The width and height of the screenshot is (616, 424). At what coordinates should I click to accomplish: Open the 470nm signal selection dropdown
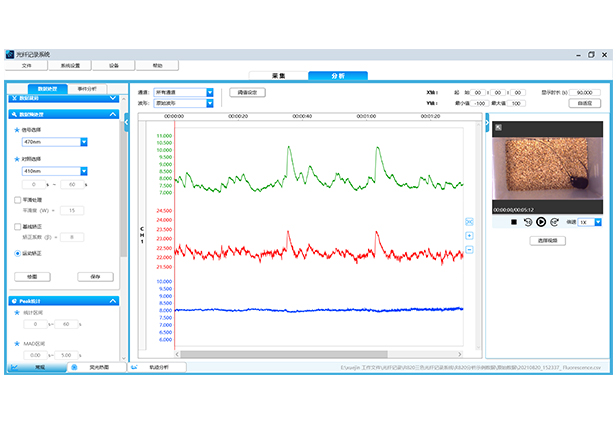click(x=84, y=142)
